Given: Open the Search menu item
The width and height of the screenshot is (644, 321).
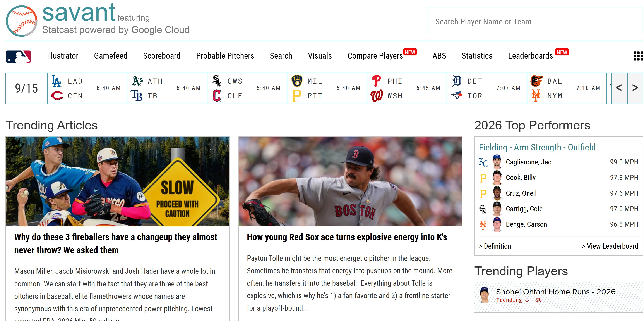Looking at the screenshot, I should 281,56.
